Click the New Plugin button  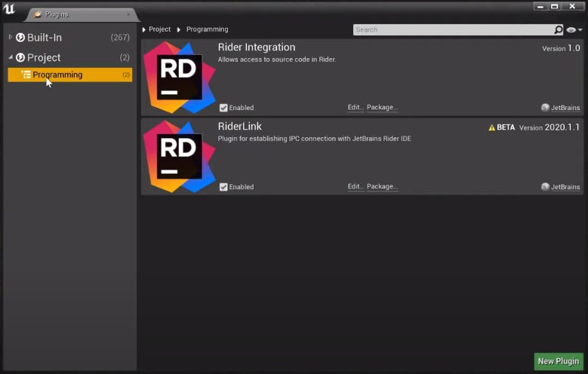(x=559, y=361)
